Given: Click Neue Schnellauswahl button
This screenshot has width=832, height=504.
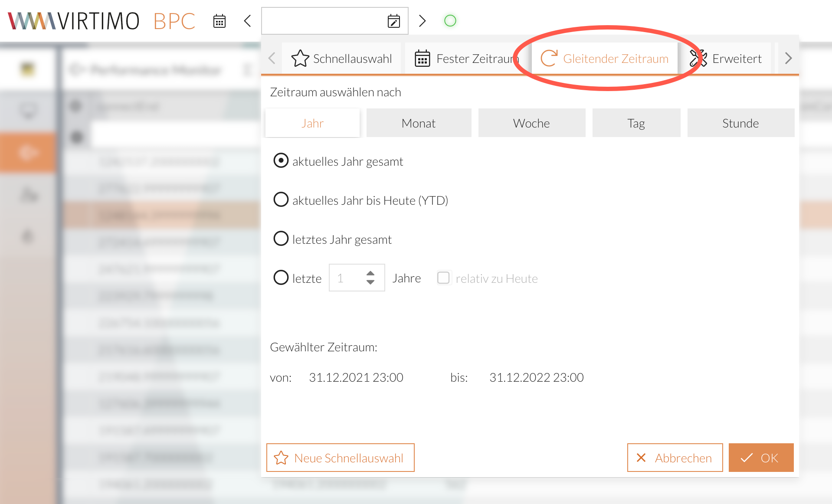Looking at the screenshot, I should pyautogui.click(x=340, y=458).
